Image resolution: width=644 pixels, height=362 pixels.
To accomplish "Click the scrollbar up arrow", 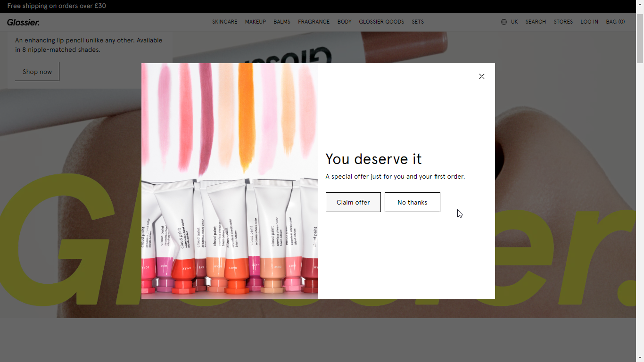I will coord(640,4).
